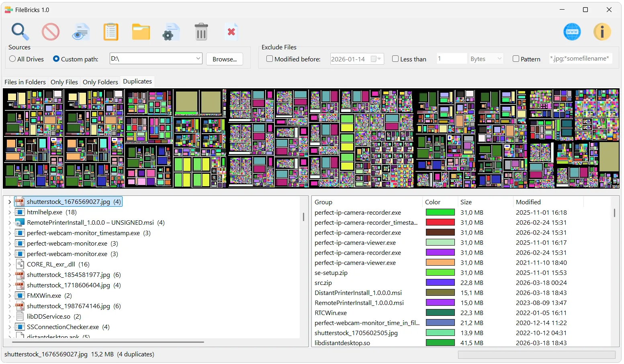Click the red swatch for perfect-ip-camera-recorder_timesta
Image resolution: width=624 pixels, height=364 pixels.
point(440,222)
